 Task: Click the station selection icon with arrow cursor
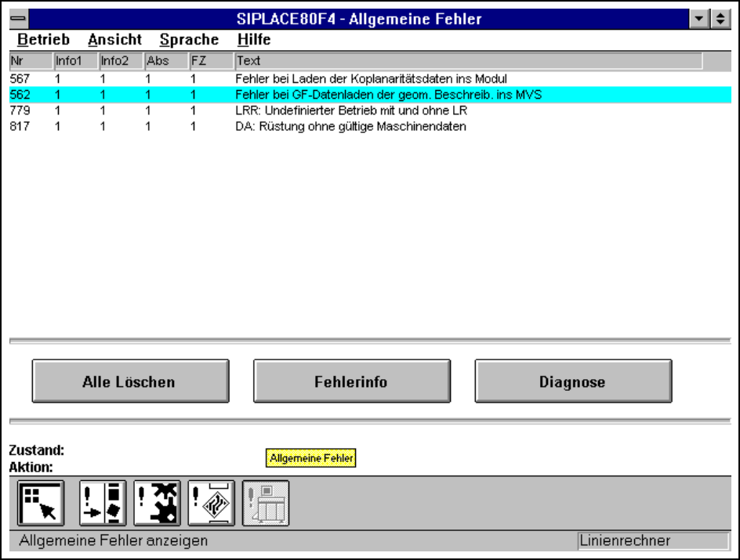coord(41,504)
